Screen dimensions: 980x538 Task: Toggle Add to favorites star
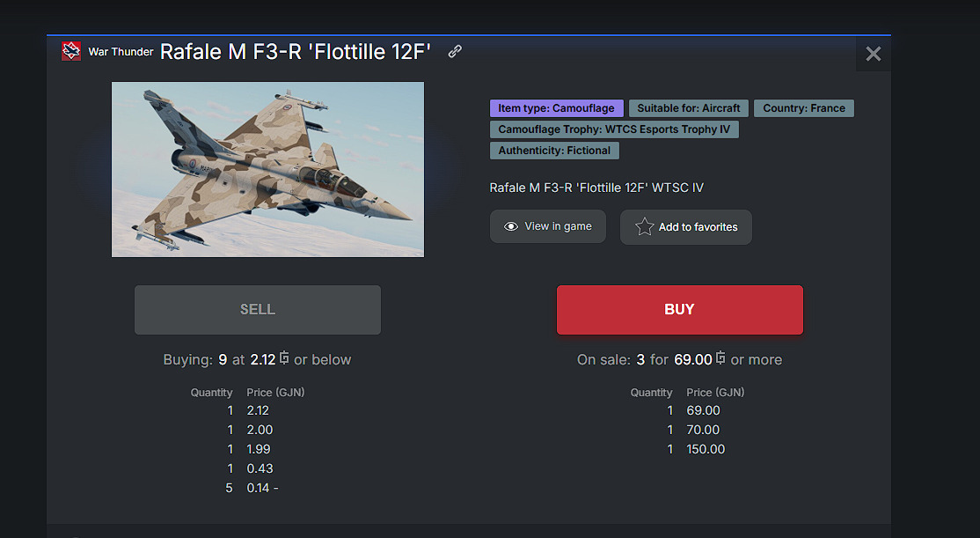tap(645, 227)
